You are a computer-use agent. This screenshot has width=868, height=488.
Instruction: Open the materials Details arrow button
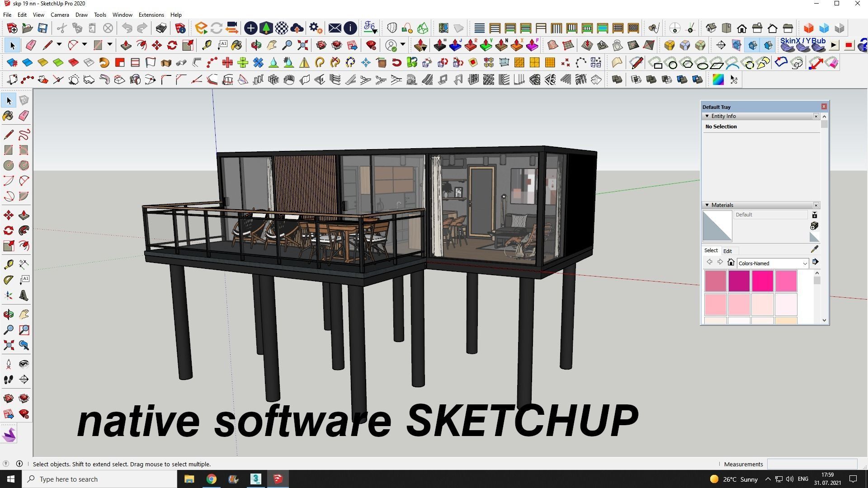click(x=815, y=262)
